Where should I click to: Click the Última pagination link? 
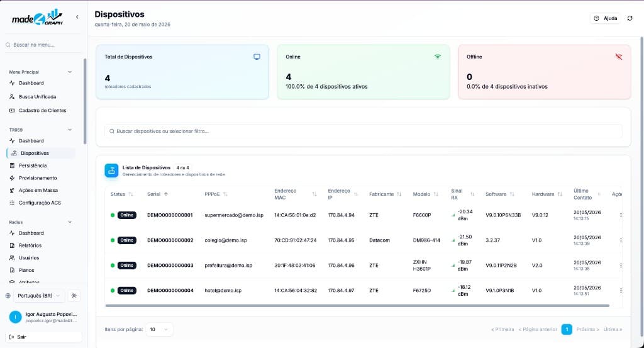click(613, 329)
